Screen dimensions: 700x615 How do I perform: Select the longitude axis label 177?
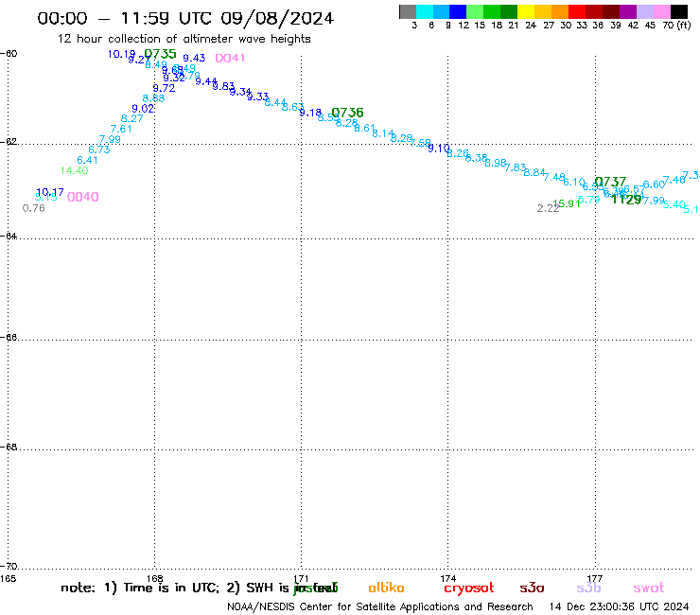pos(595,579)
